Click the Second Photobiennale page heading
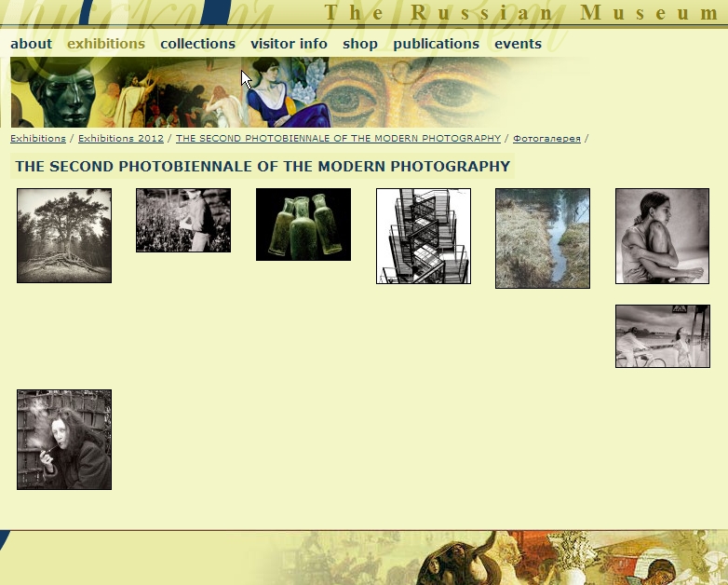This screenshot has height=585, width=728. click(263, 167)
